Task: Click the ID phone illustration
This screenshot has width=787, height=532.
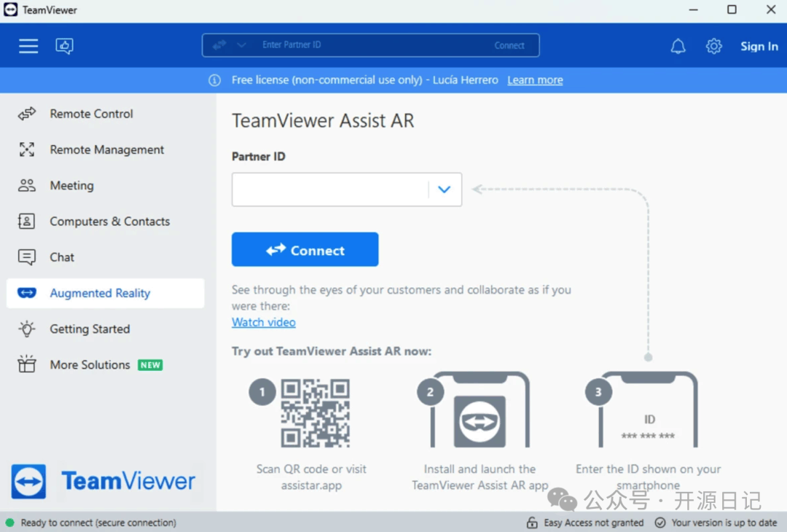Action: coord(648,410)
